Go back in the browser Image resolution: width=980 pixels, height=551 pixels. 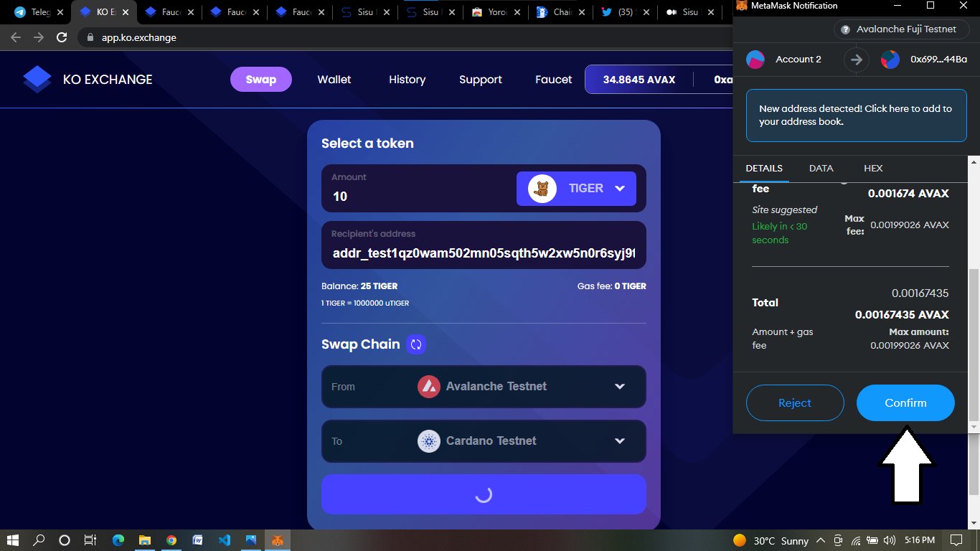coord(16,37)
